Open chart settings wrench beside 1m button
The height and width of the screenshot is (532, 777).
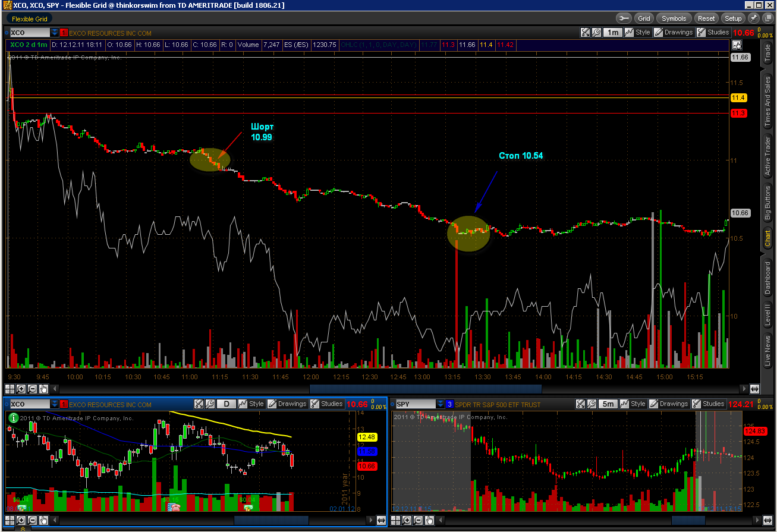[596, 33]
